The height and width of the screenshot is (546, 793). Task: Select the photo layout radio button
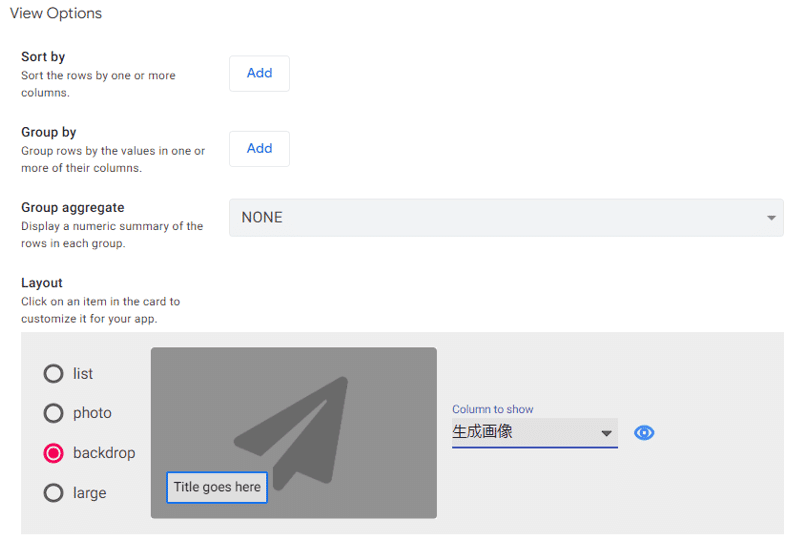[53, 413]
